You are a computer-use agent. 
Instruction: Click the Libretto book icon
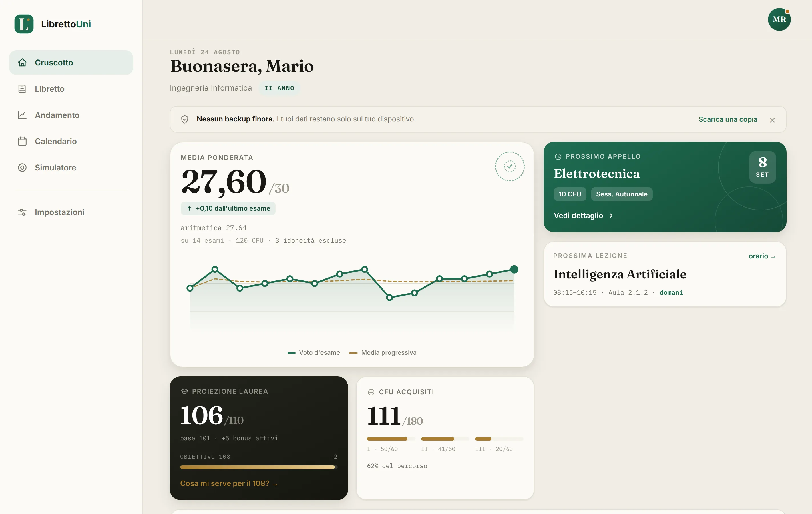click(22, 89)
